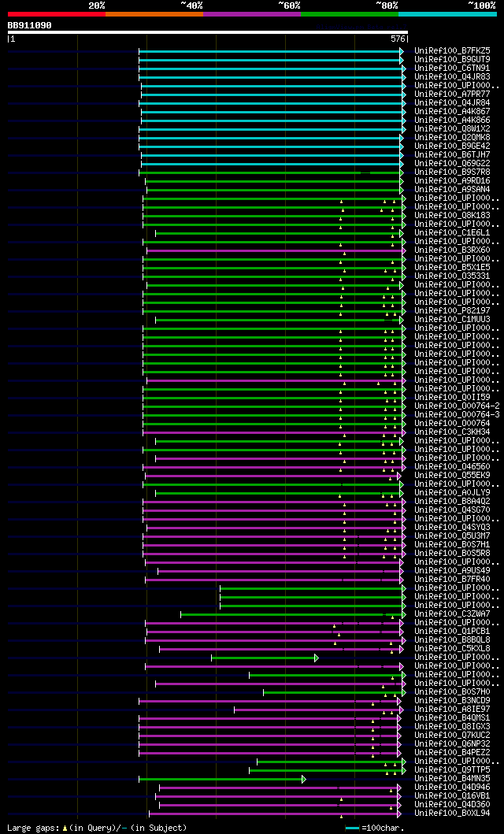Select hit UniRef100_O00764-3
Image resolution: width=504 pixels, height=834 pixels.
[x=458, y=415]
